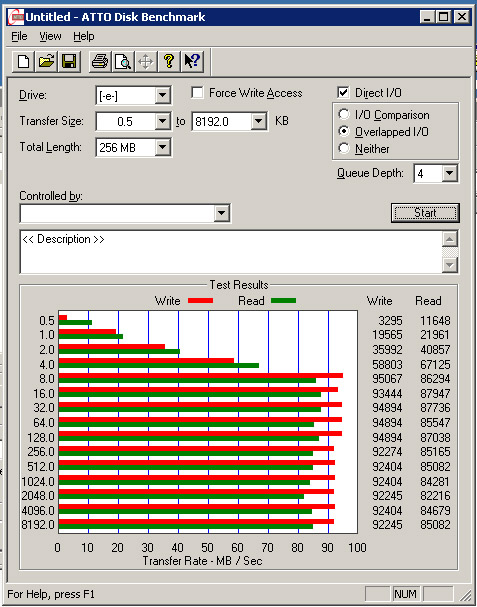The width and height of the screenshot is (477, 607).
Task: Click the ATTO application icon in title bar
Action: click(16, 17)
